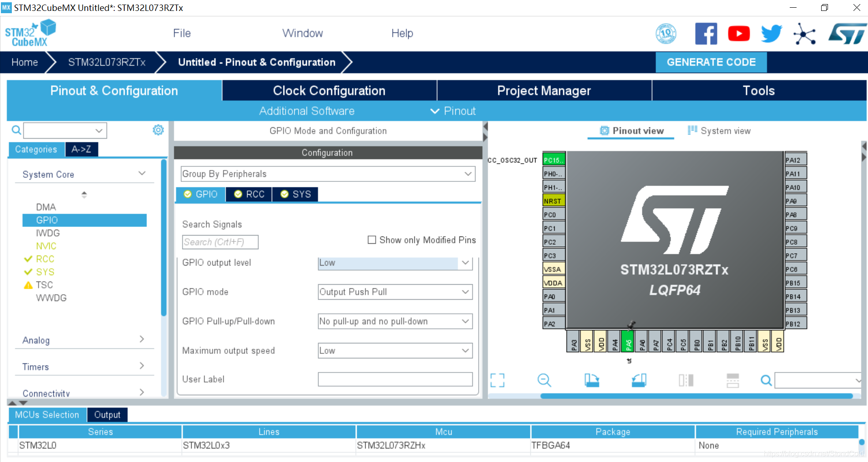868x462 pixels.
Task: Go to Home breadcrumb
Action: (x=25, y=62)
